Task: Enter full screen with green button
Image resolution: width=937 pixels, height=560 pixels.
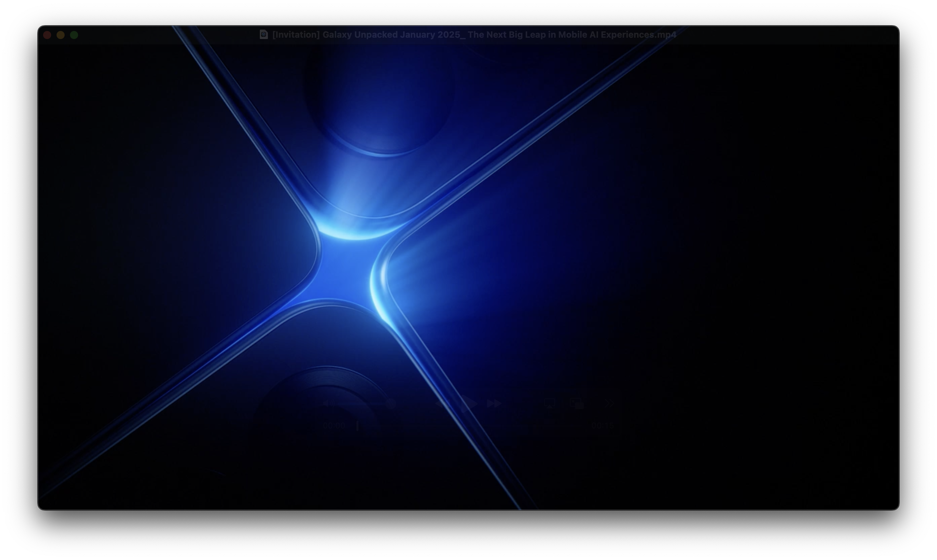Action: coord(74,35)
